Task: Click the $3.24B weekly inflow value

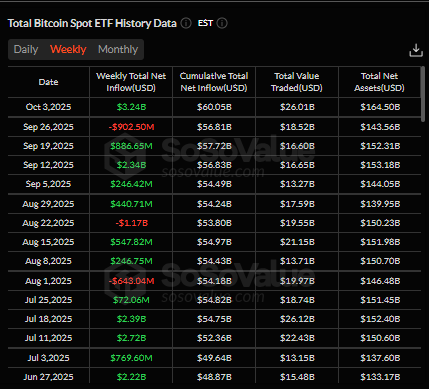Action: (x=131, y=107)
